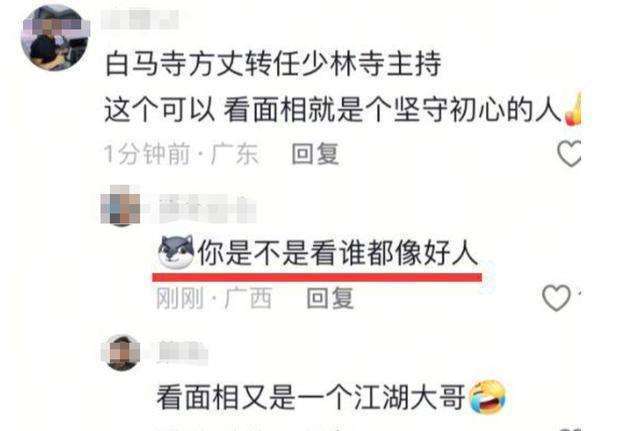Image resolution: width=640 pixels, height=431 pixels.
Task: Click the timestamp 刚刚 · 广西
Action: click(214, 298)
